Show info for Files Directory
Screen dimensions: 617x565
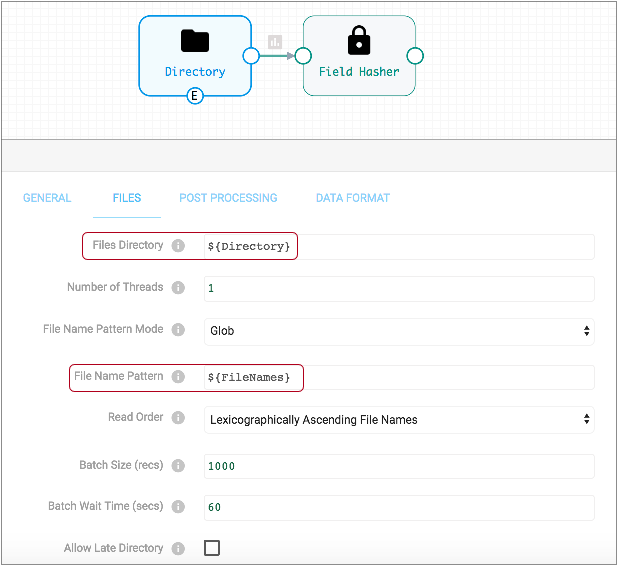pyautogui.click(x=178, y=246)
